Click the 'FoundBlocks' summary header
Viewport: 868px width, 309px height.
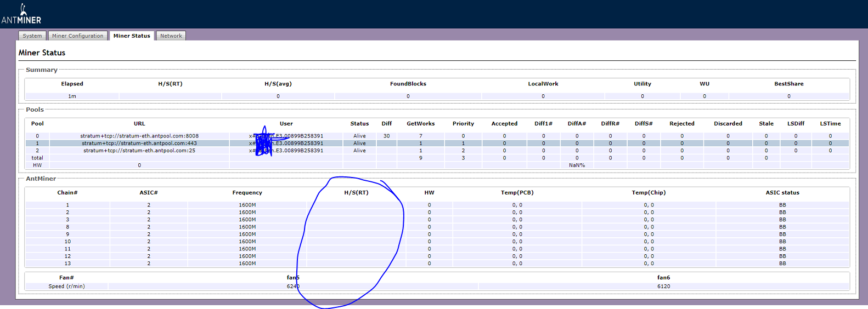point(408,84)
